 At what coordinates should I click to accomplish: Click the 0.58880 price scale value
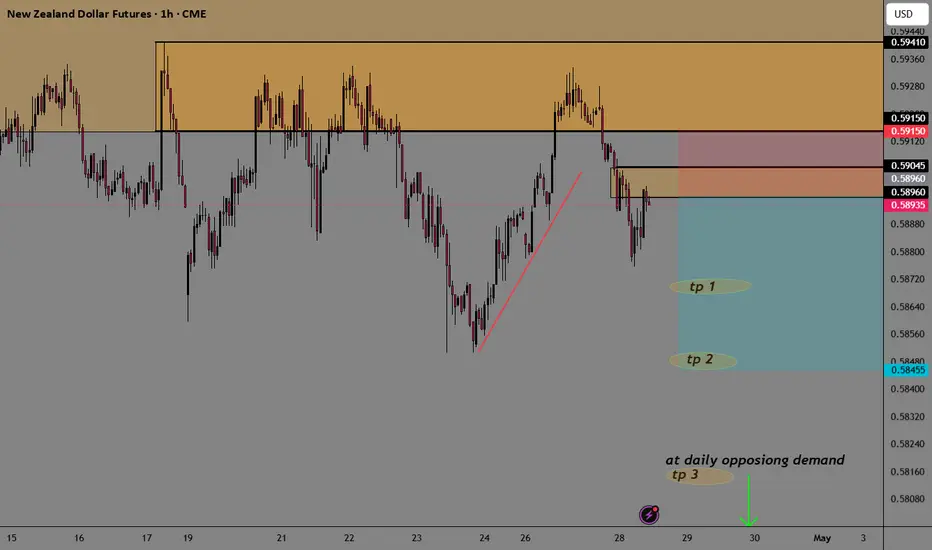point(908,224)
